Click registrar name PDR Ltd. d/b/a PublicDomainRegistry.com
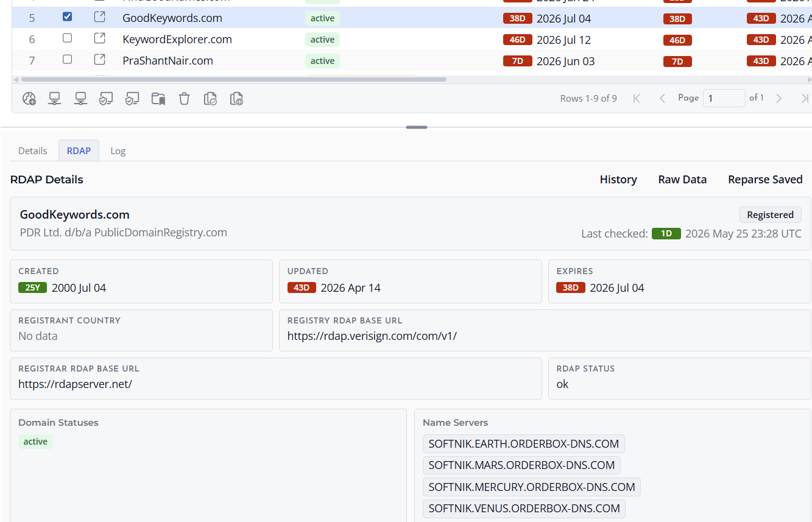Viewport: 812px width, 522px height. [x=124, y=233]
